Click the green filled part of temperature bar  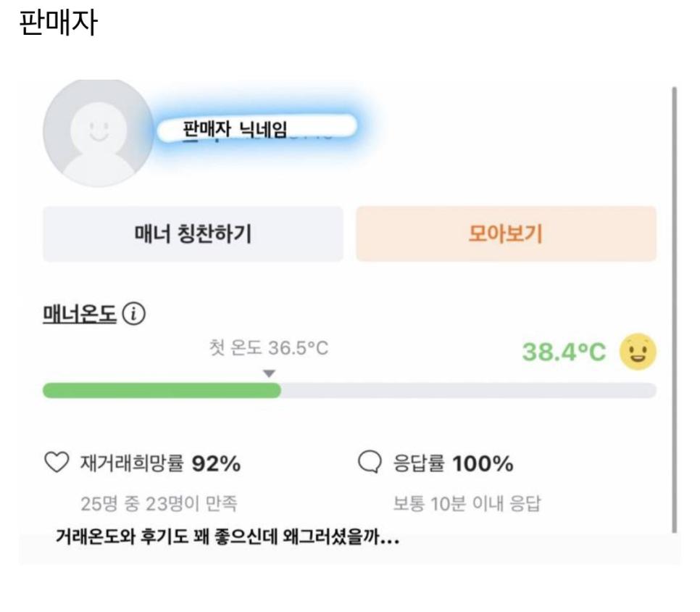pyautogui.click(x=161, y=390)
